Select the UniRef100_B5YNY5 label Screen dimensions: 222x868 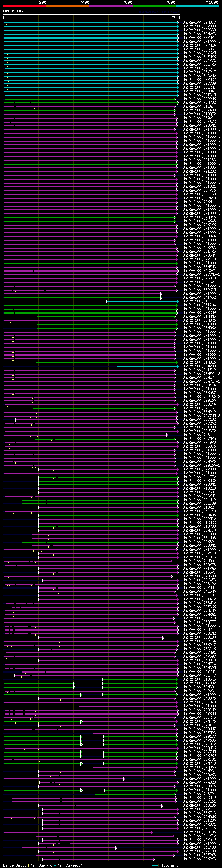199,439
